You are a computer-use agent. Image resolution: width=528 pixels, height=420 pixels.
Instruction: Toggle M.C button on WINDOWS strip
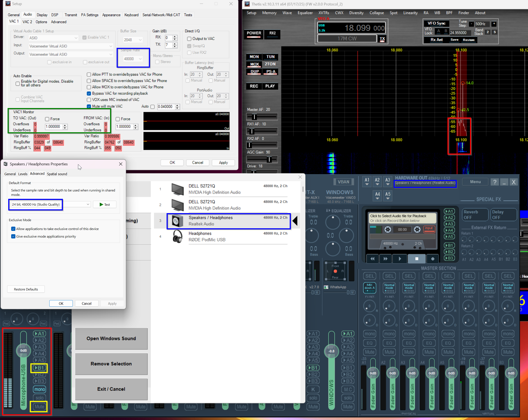(x=348, y=389)
